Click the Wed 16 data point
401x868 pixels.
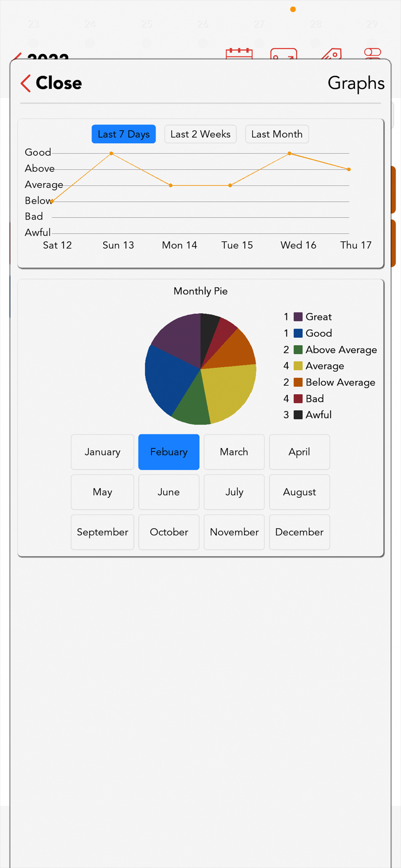coord(289,153)
